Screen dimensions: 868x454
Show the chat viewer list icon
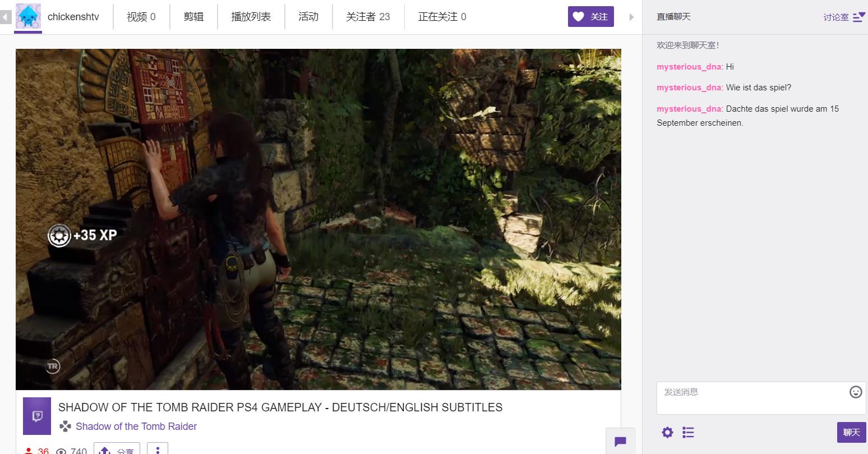688,432
